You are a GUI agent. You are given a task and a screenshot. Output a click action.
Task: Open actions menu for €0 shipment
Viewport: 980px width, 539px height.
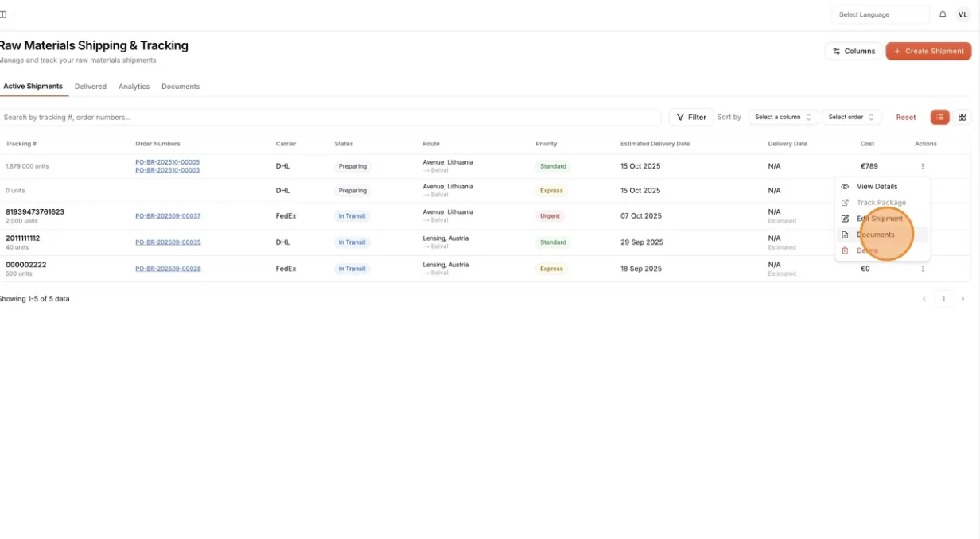pos(923,269)
